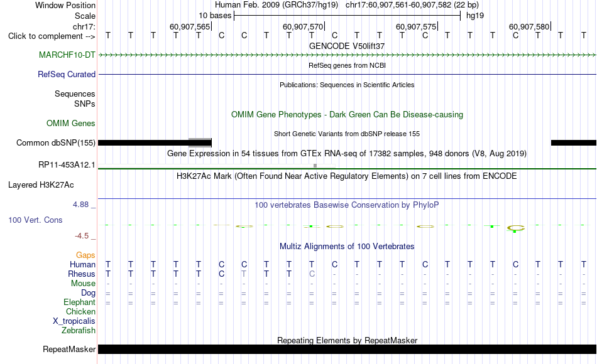This screenshot has height=364, width=597.
Task: Click the Dog species row label
Action: (x=89, y=293)
